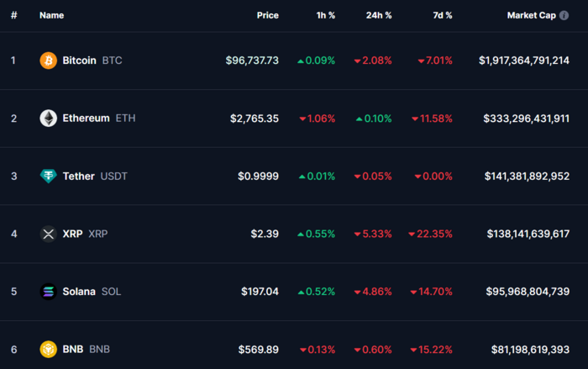Sort by 24h % column header
The width and height of the screenshot is (588, 369).
point(379,15)
